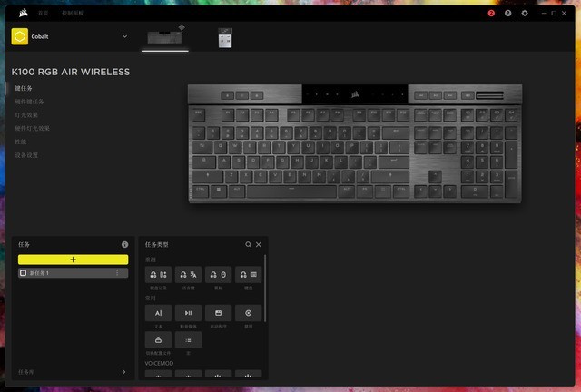Click the task type panel scrollbar
This screenshot has height=392, width=581.
point(265,288)
